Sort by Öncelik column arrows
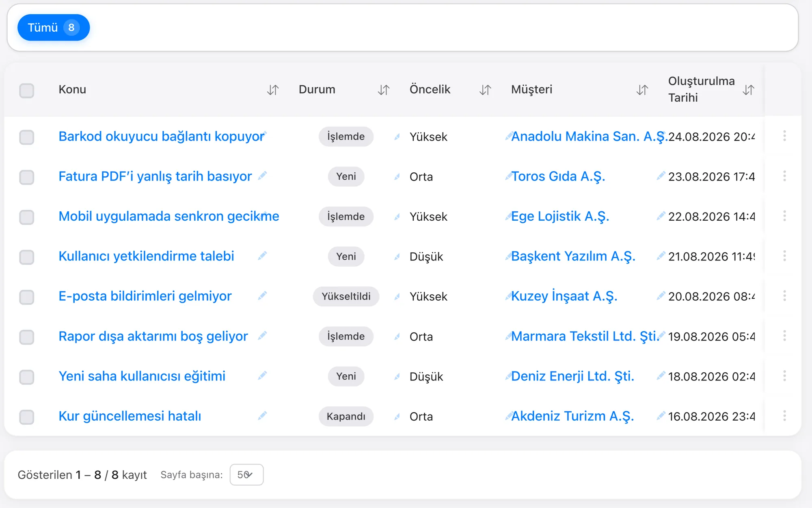This screenshot has height=508, width=812. [485, 90]
